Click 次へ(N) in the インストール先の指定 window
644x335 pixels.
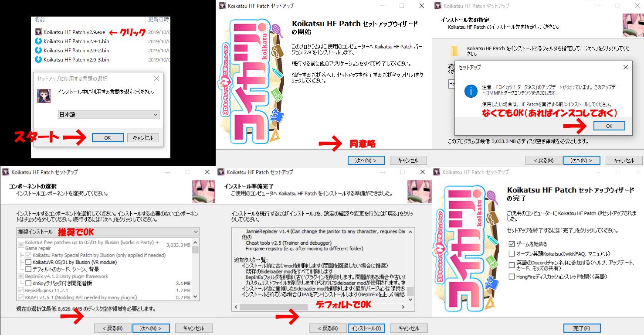point(581,160)
